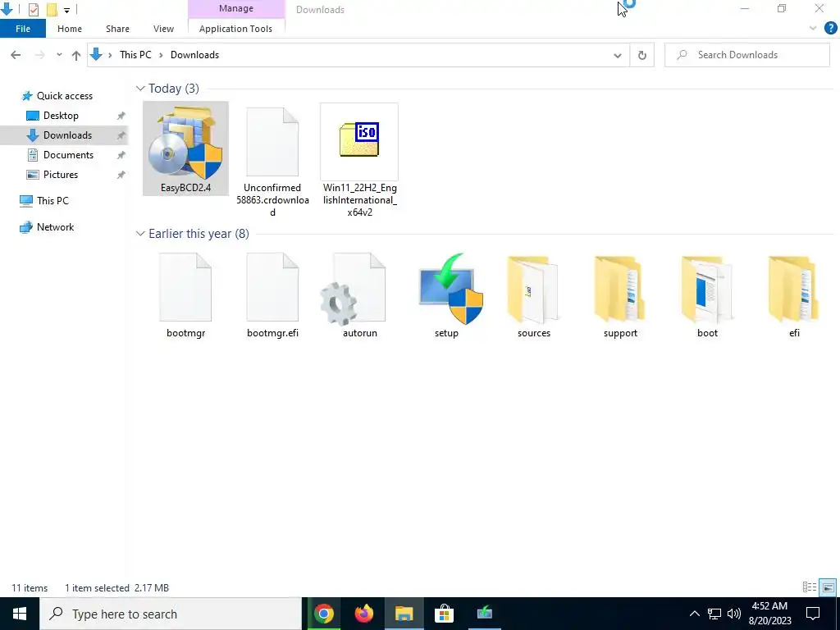Show hidden system tray icons
The width and height of the screenshot is (840, 630).
point(694,614)
